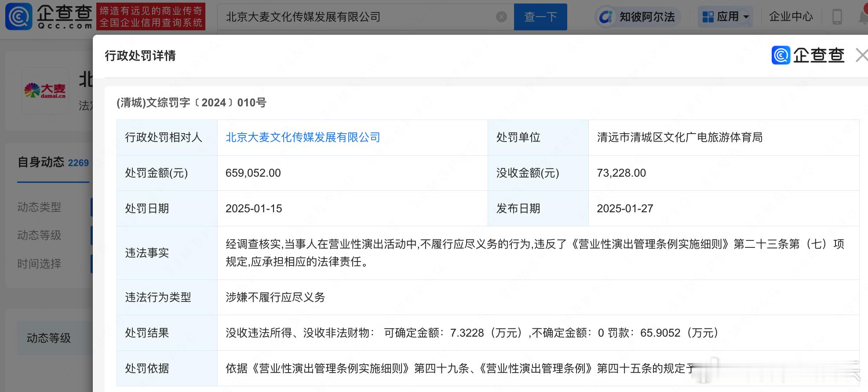Click the 没收金额(元) label cell
This screenshot has width=868, height=392.
pyautogui.click(x=538, y=173)
